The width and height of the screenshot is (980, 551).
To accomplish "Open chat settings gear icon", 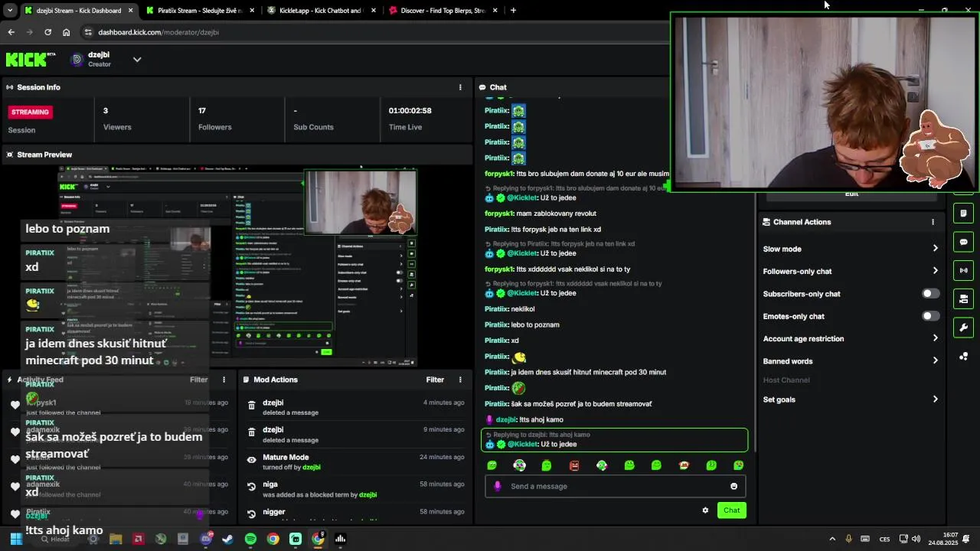I will (705, 510).
